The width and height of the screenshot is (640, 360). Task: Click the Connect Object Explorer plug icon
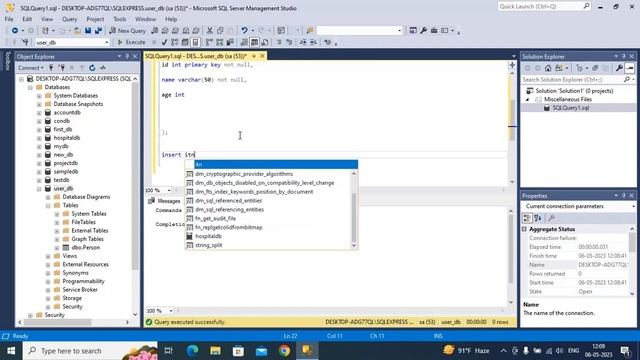click(51, 68)
